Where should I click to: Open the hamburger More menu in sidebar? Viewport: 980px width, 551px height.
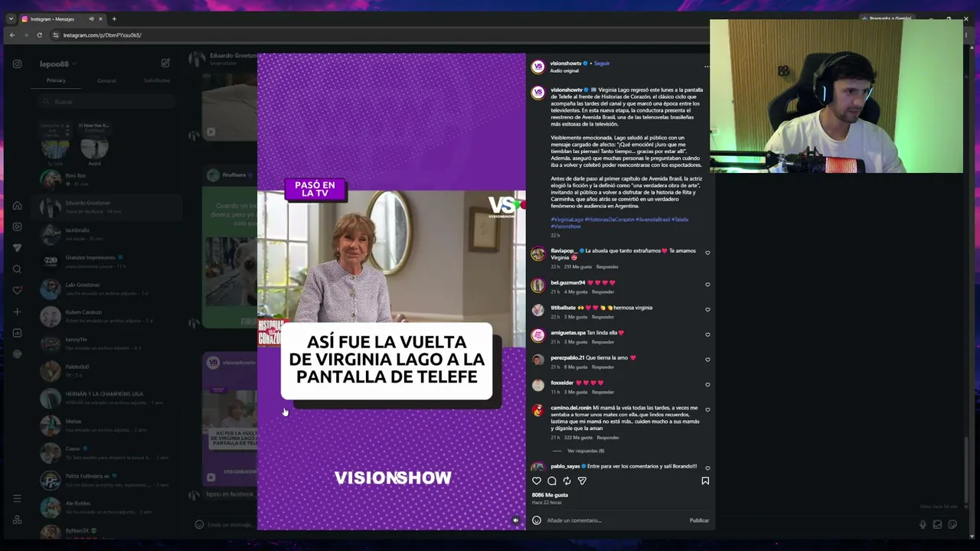tap(17, 498)
